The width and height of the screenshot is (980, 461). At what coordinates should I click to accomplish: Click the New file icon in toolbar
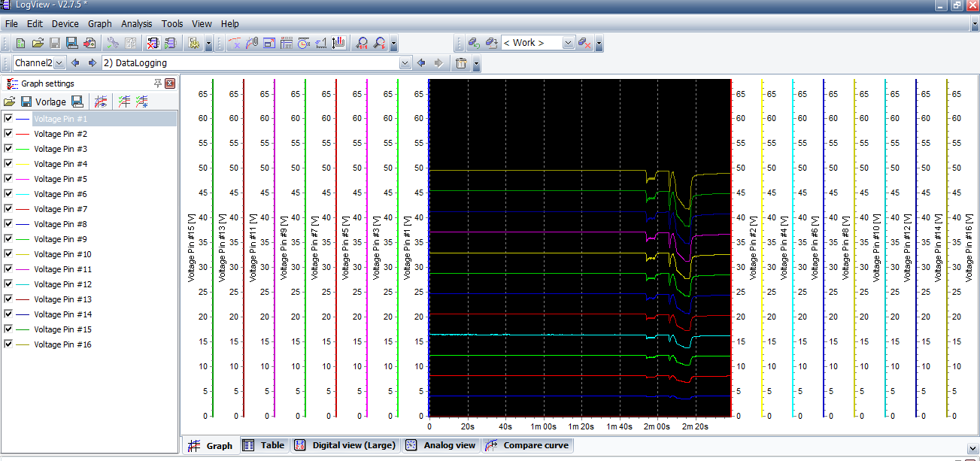(20, 43)
